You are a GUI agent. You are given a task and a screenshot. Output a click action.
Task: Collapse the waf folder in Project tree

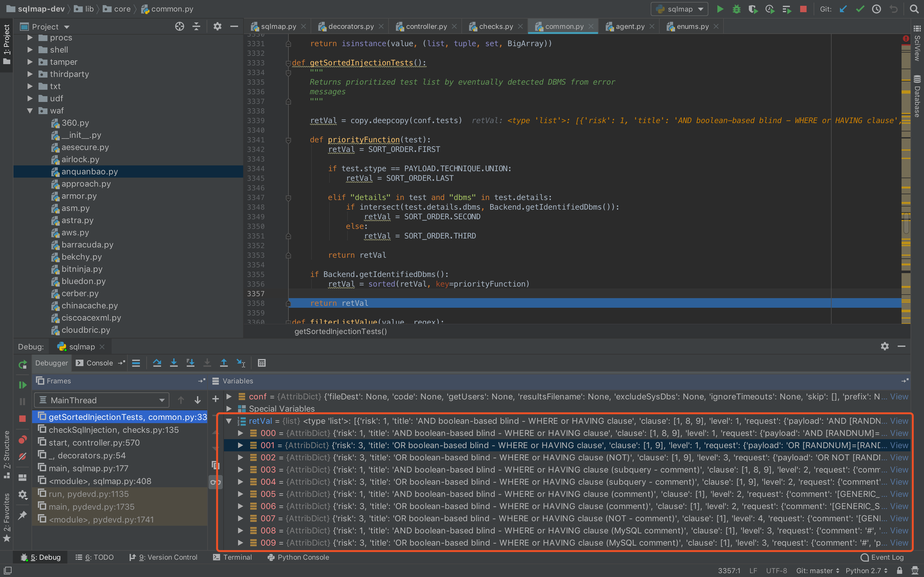30,111
